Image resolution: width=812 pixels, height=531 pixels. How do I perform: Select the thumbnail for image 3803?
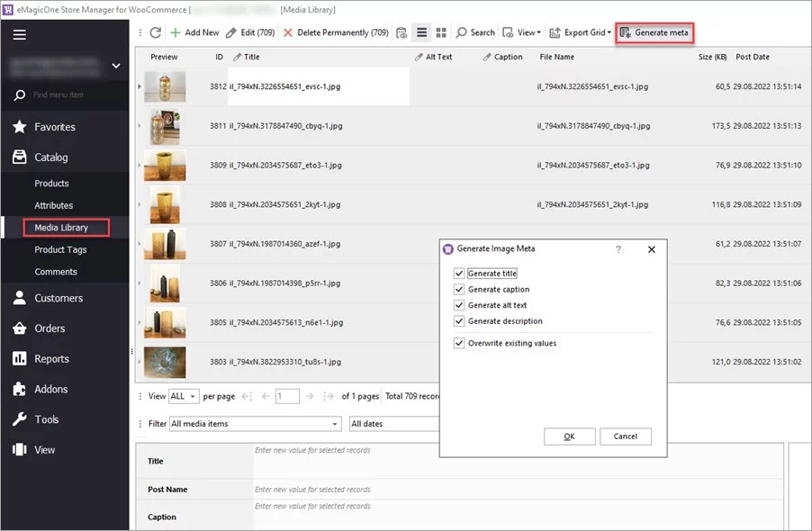click(x=164, y=362)
